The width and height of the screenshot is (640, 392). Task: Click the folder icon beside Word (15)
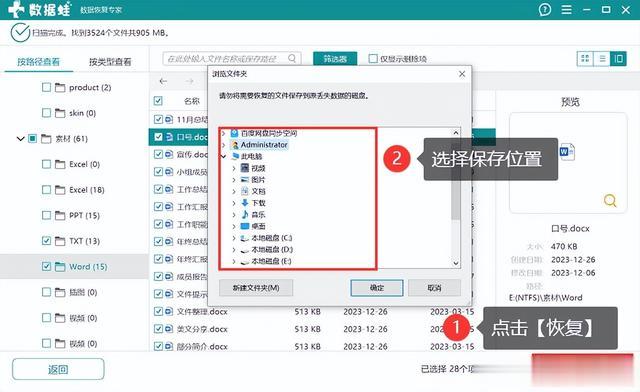[60, 267]
